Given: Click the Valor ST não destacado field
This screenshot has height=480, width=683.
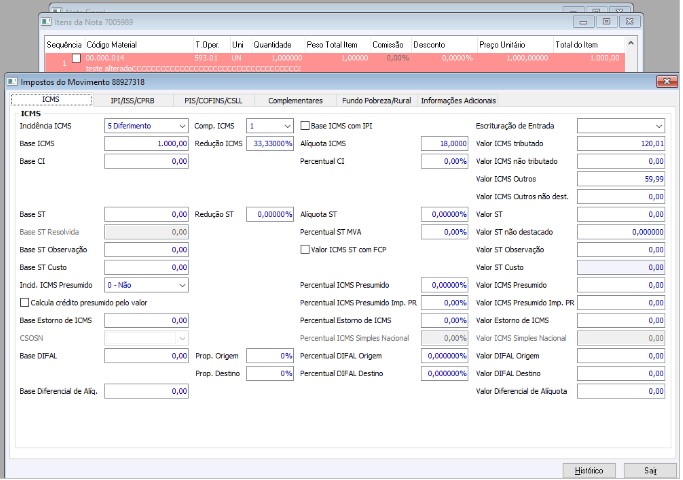Looking at the screenshot, I should coord(621,232).
